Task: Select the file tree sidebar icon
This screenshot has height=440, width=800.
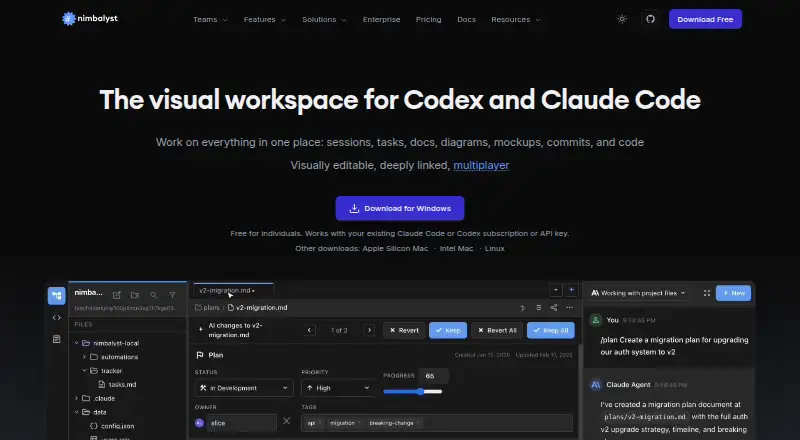Action: 57,296
